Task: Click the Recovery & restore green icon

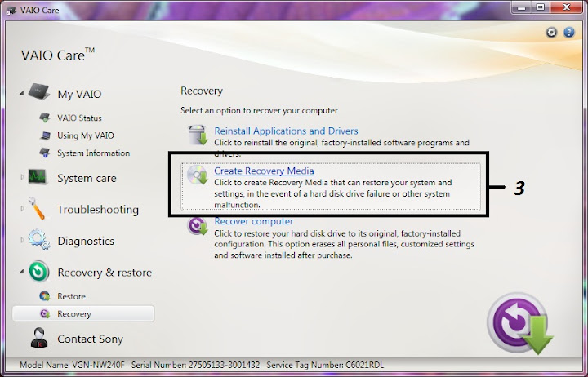Action: tap(39, 271)
